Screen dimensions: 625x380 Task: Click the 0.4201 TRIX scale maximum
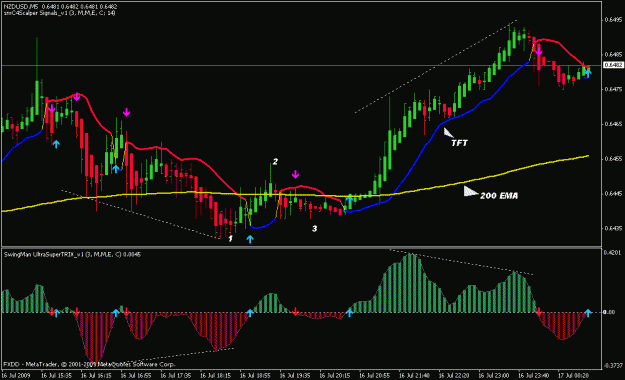(613, 252)
